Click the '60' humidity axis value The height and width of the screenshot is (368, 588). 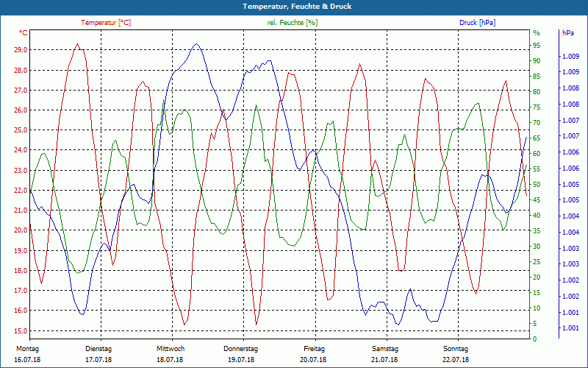537,154
